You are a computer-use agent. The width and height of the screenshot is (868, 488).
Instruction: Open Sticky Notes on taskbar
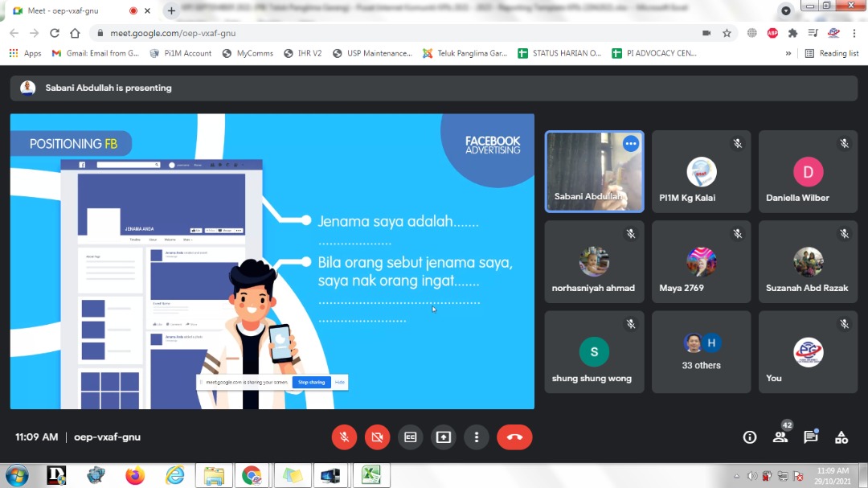(x=293, y=475)
